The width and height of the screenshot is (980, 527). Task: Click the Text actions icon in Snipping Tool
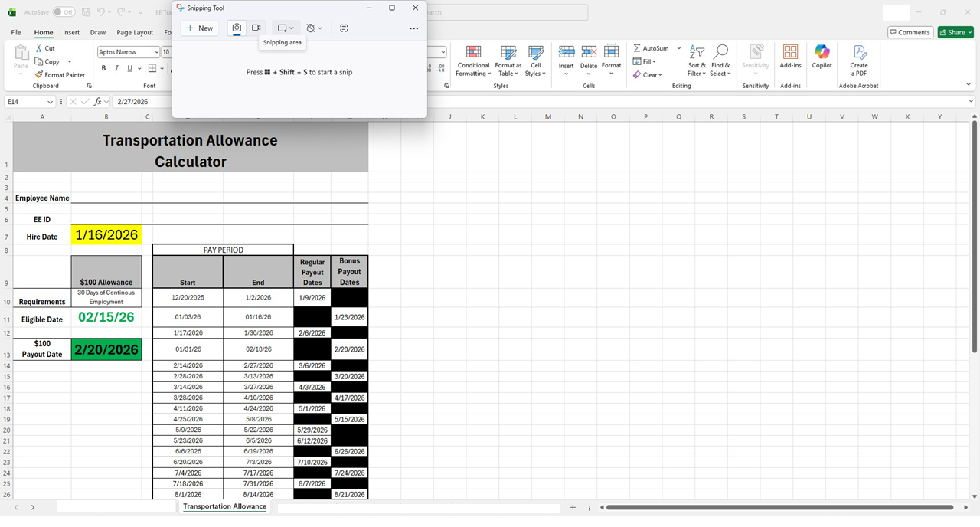pyautogui.click(x=344, y=28)
